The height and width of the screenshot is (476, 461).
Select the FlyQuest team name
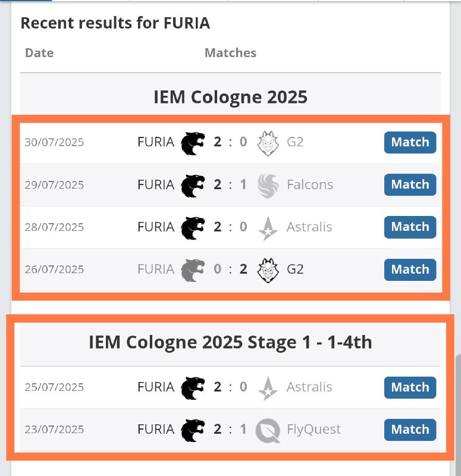[313, 430]
